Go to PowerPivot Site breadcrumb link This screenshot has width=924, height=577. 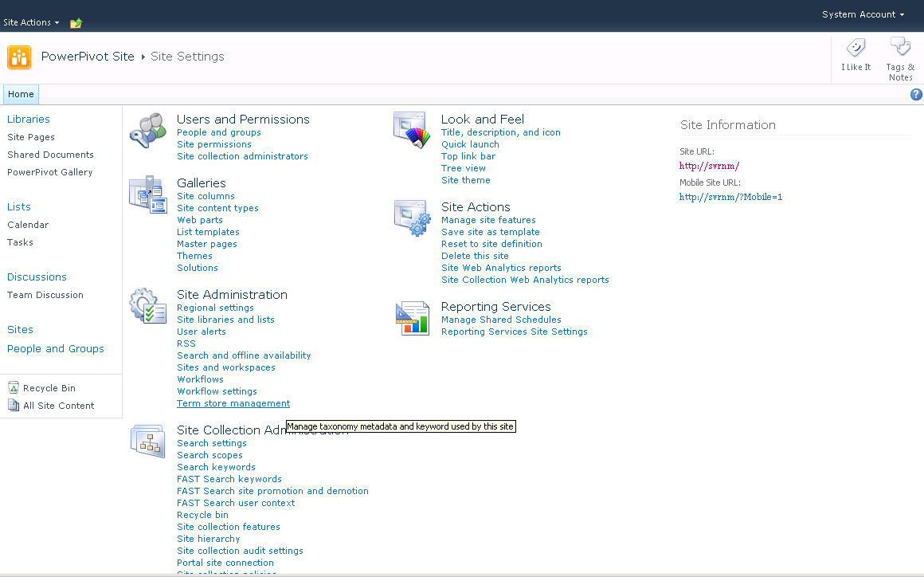coord(88,57)
